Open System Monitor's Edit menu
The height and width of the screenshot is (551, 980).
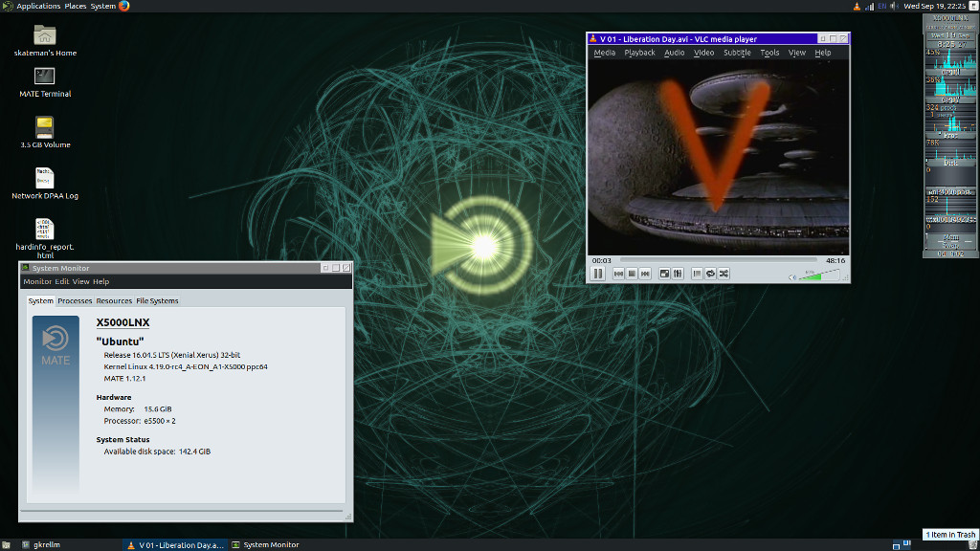(62, 282)
